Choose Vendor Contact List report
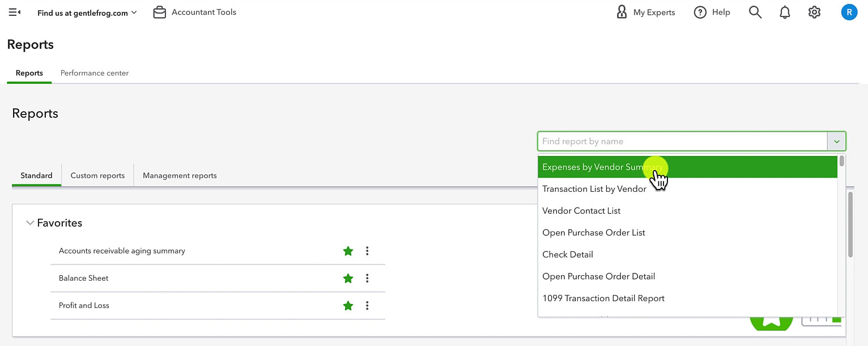The image size is (868, 346). click(687, 210)
